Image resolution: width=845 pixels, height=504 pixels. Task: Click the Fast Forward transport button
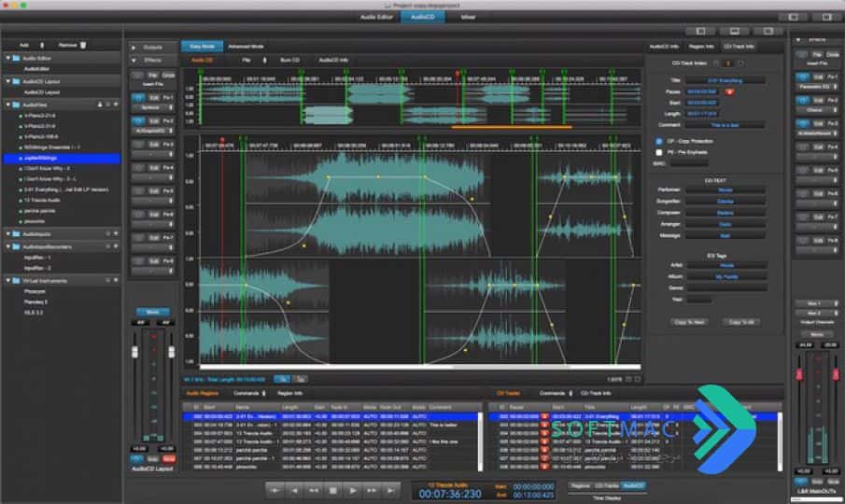click(x=372, y=491)
